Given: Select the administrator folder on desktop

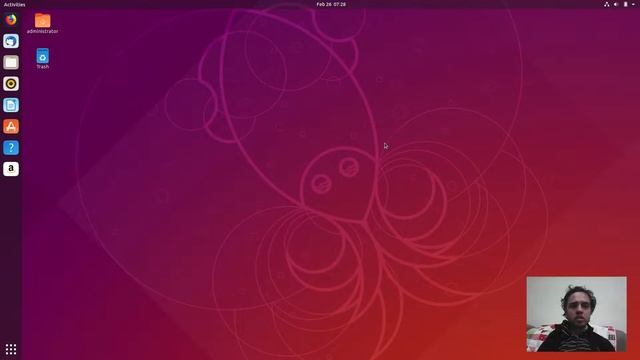Looking at the screenshot, I should (x=42, y=23).
